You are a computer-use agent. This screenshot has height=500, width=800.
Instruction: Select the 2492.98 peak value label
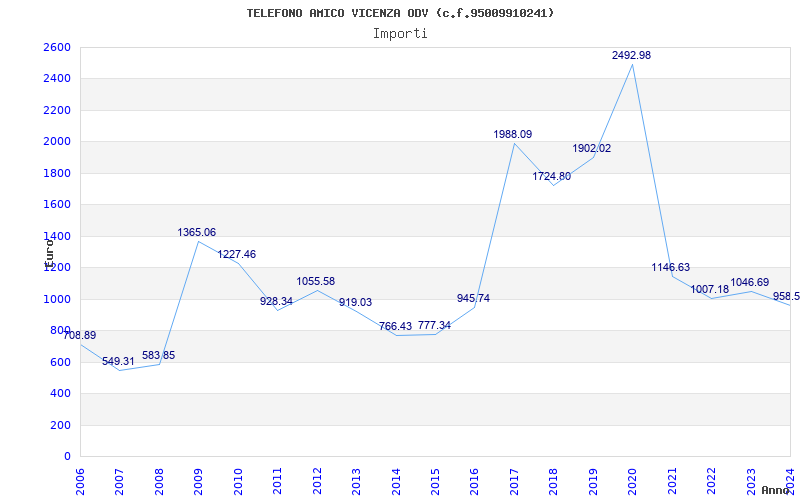(x=632, y=55)
